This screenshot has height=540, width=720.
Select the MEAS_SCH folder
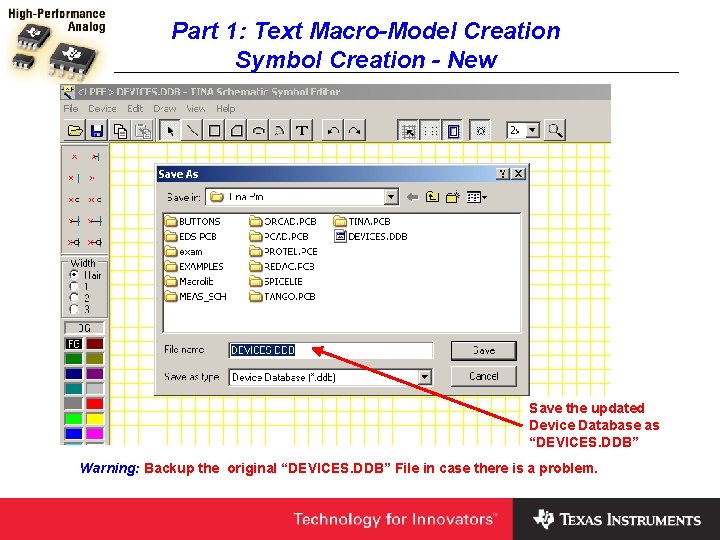[x=196, y=297]
